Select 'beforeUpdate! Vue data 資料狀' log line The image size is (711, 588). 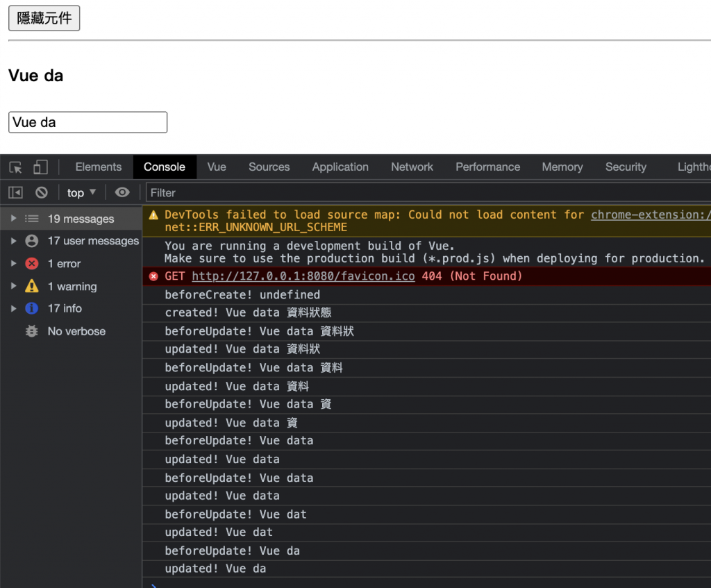427,331
